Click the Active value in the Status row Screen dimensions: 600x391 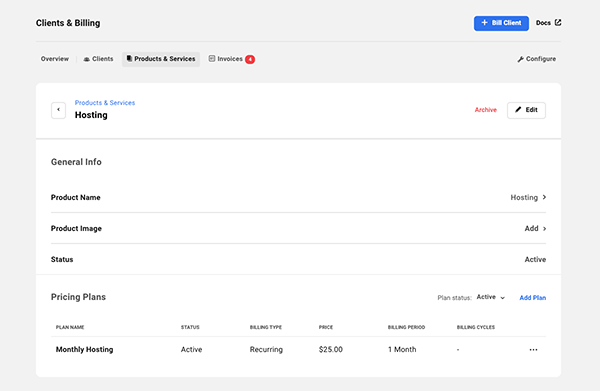(535, 259)
